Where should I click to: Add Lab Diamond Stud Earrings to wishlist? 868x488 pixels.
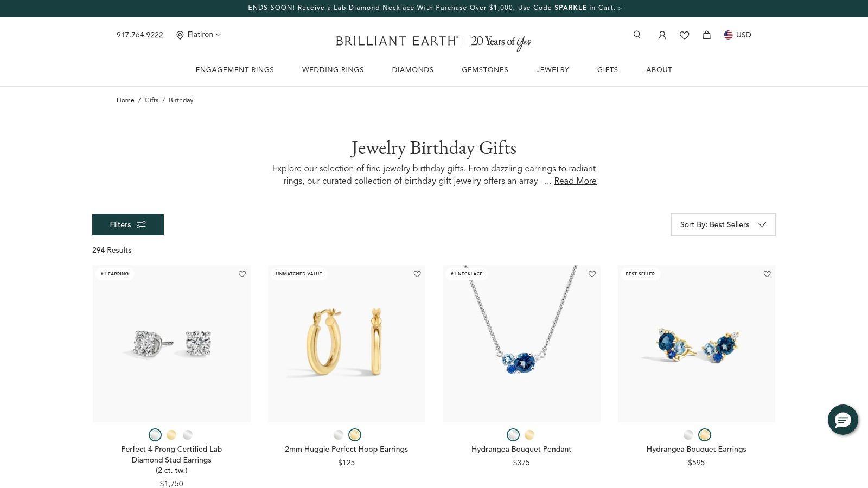(242, 274)
